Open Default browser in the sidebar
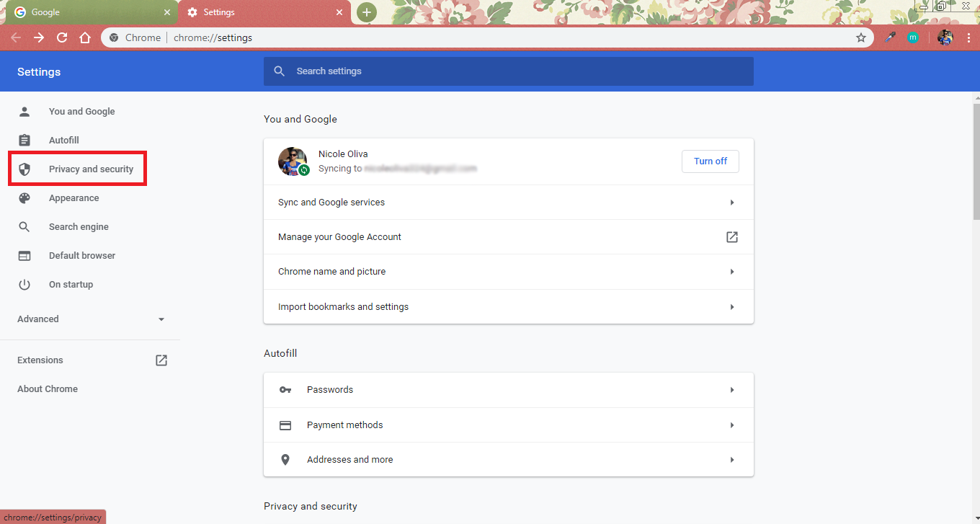This screenshot has height=524, width=980. coord(82,256)
